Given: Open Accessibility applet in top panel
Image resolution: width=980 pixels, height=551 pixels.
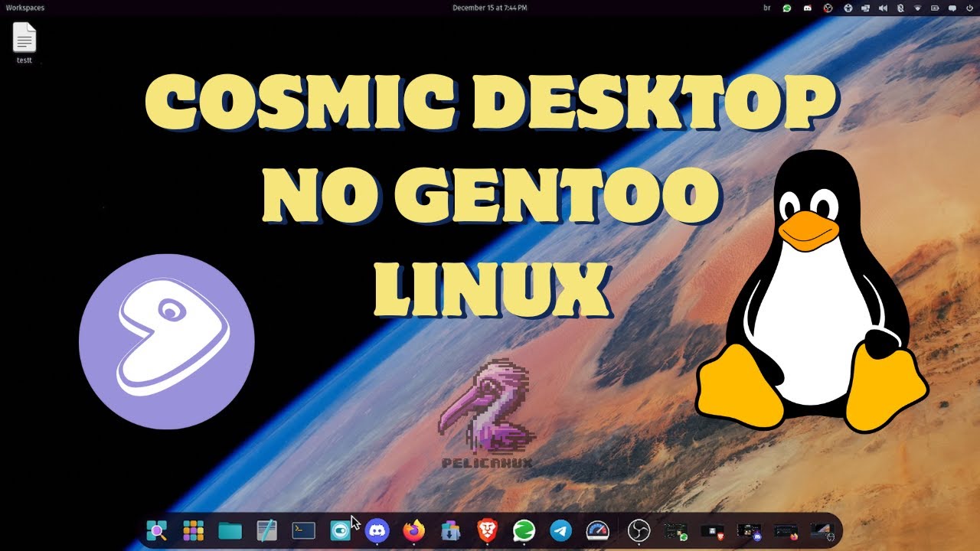Looking at the screenshot, I should coord(848,8).
